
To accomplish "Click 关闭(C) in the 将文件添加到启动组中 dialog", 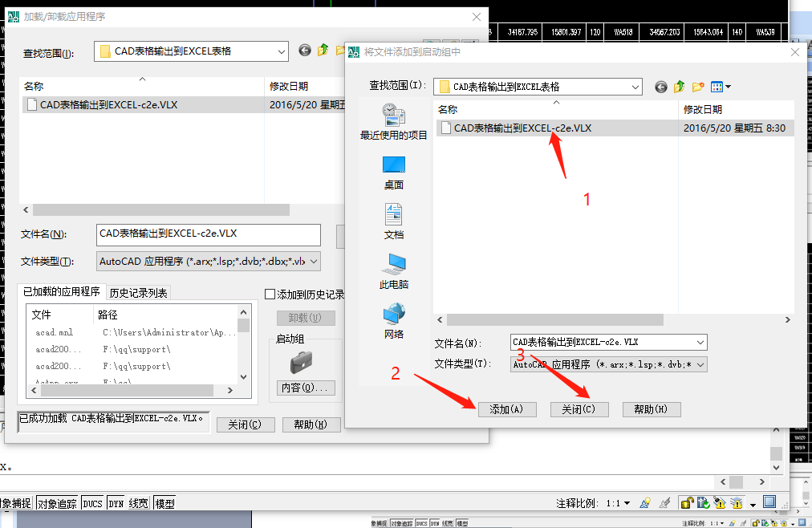I will [579, 409].
